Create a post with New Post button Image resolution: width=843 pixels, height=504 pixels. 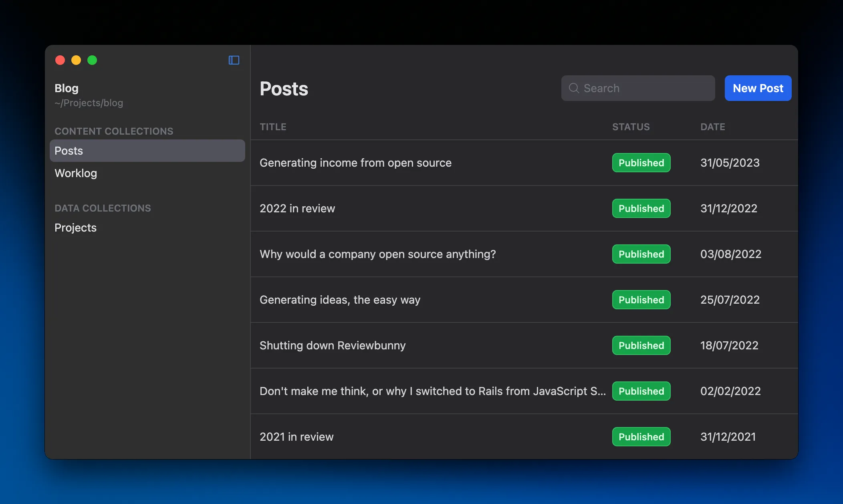coord(758,88)
